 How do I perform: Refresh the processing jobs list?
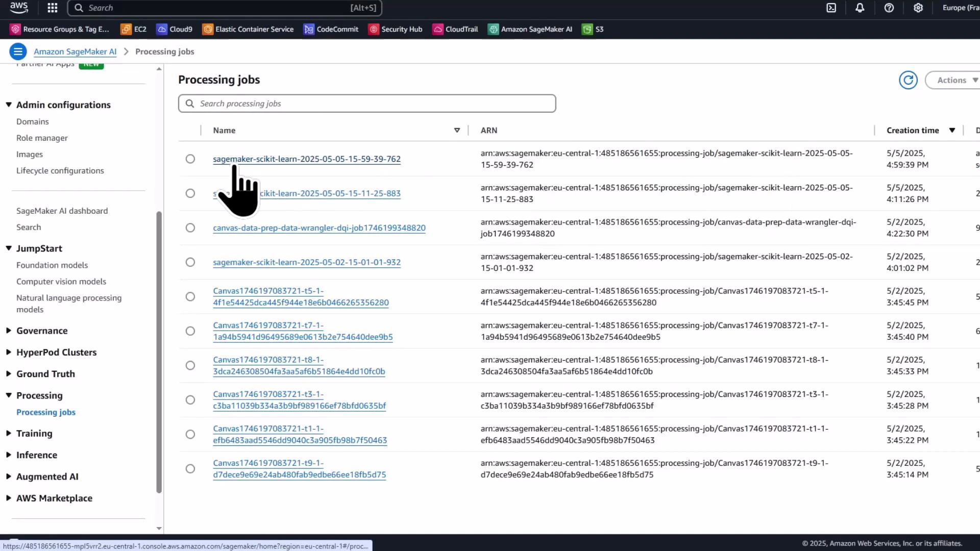(909, 80)
